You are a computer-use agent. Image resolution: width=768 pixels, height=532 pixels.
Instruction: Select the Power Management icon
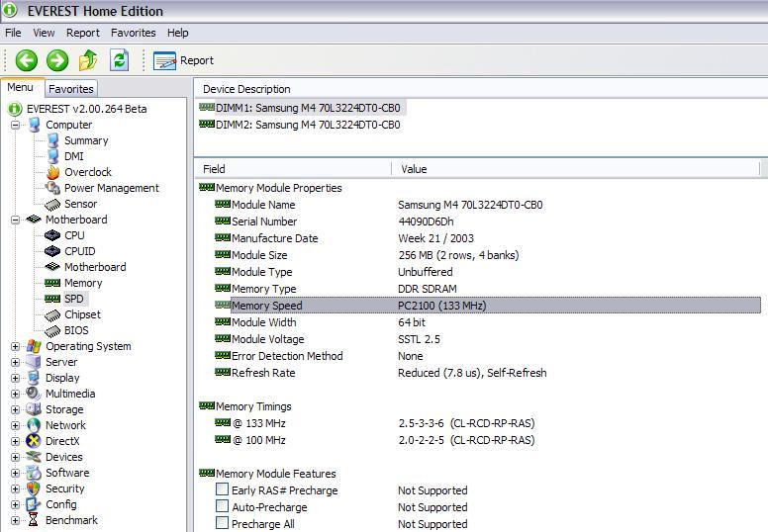[52, 188]
